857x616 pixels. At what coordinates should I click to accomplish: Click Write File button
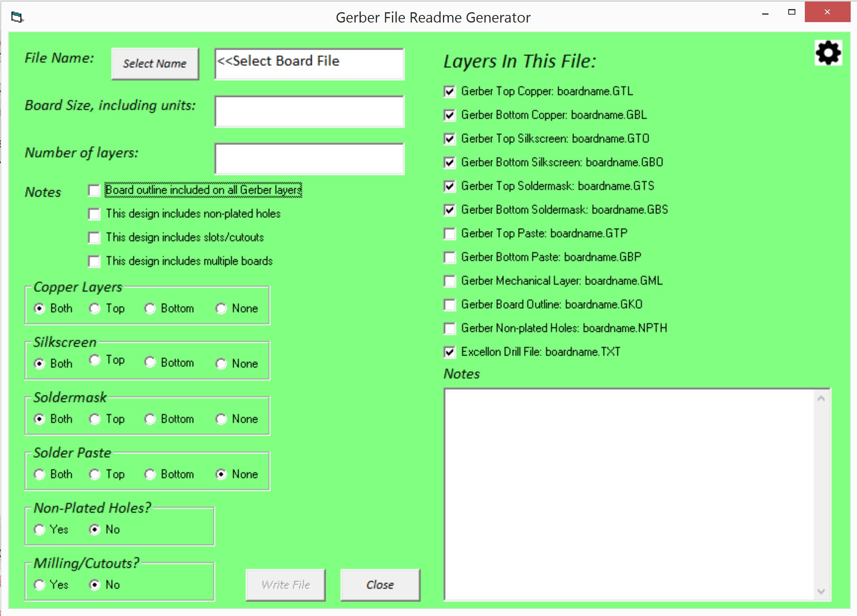click(x=286, y=585)
